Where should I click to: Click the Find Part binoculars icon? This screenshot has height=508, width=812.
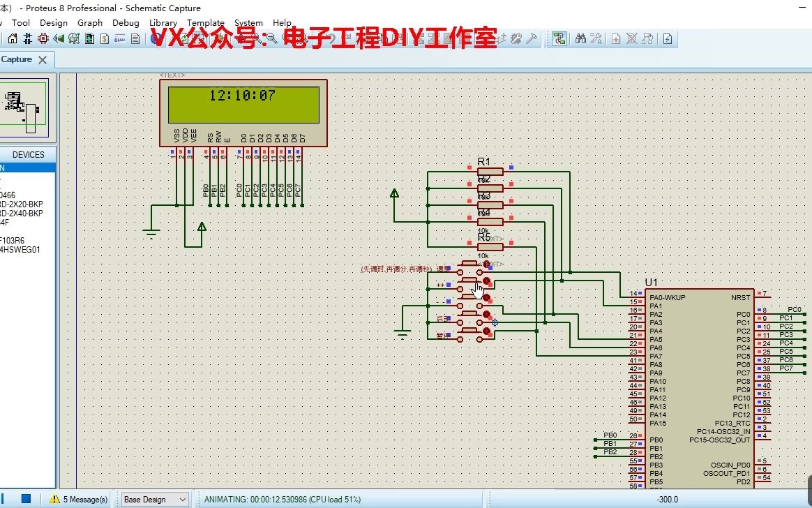[582, 38]
